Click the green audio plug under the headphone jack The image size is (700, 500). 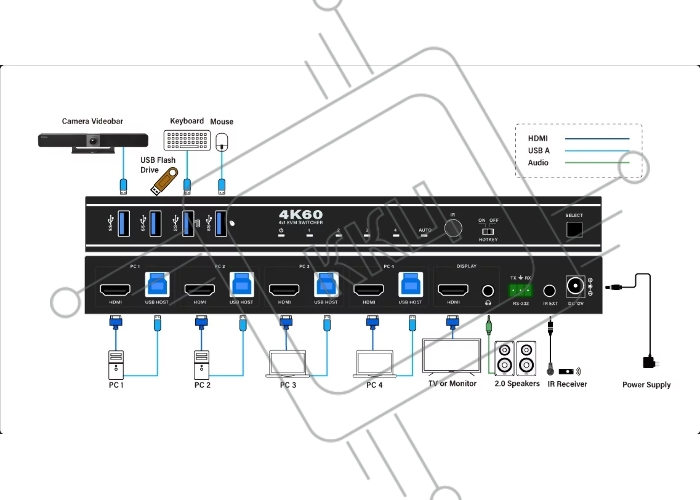489,325
